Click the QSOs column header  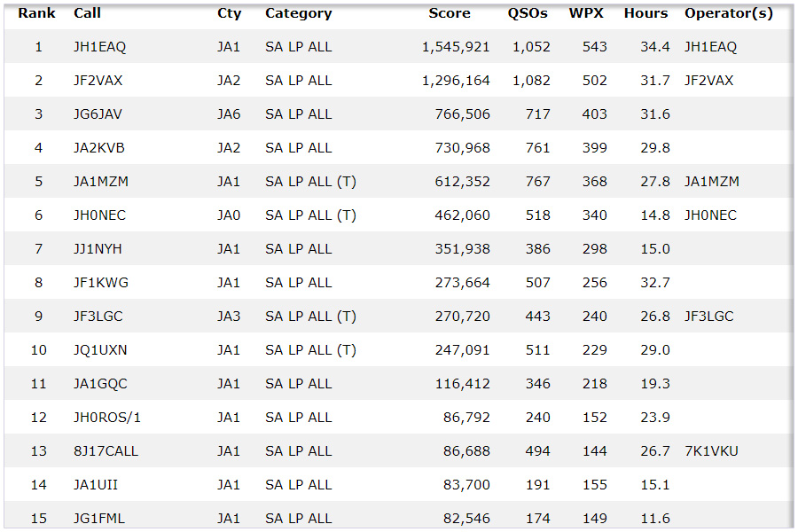pyautogui.click(x=528, y=13)
